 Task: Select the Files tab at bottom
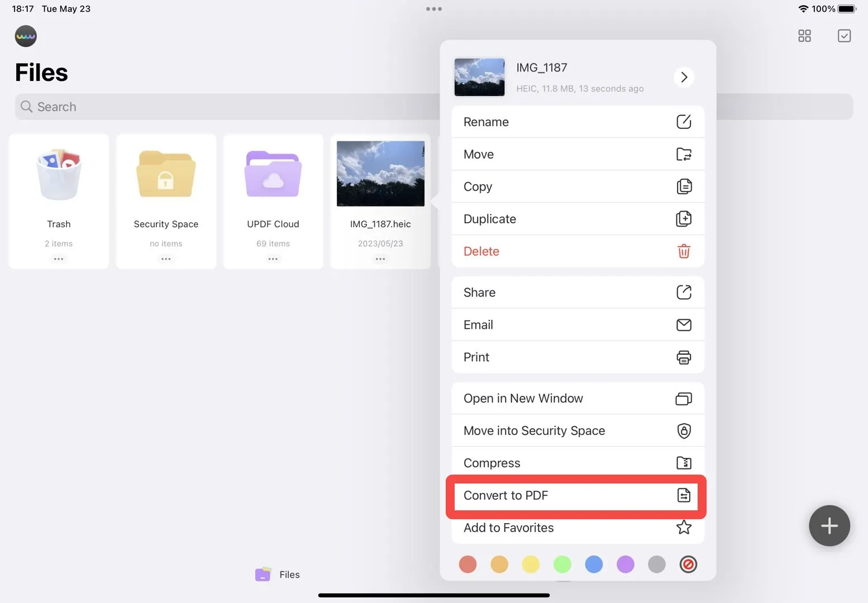coord(278,575)
